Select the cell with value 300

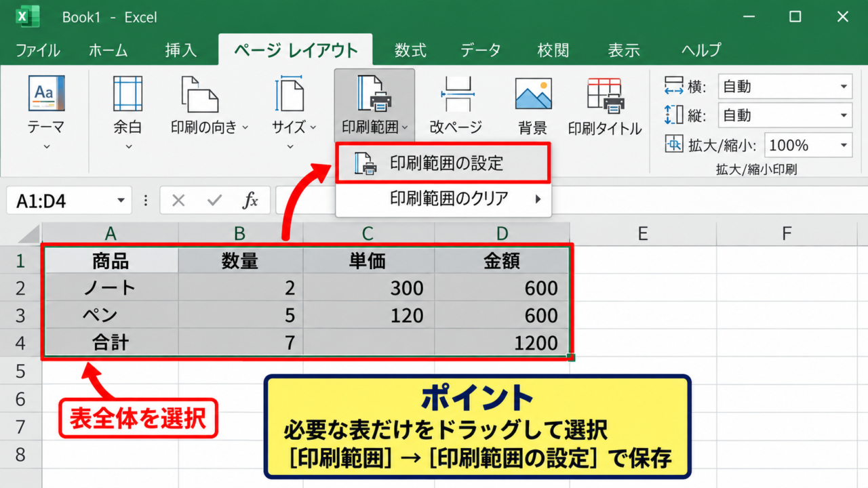pos(368,288)
